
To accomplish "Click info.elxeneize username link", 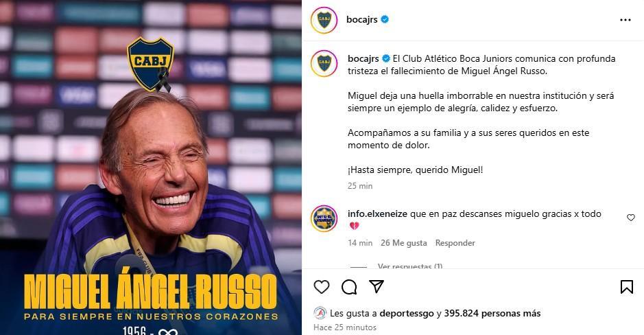I will point(377,213).
